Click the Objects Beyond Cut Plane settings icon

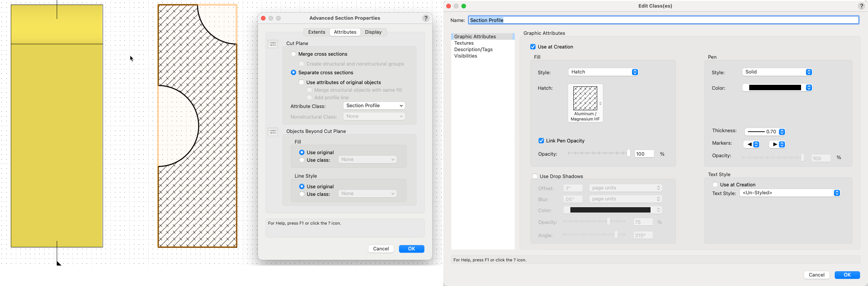(273, 132)
